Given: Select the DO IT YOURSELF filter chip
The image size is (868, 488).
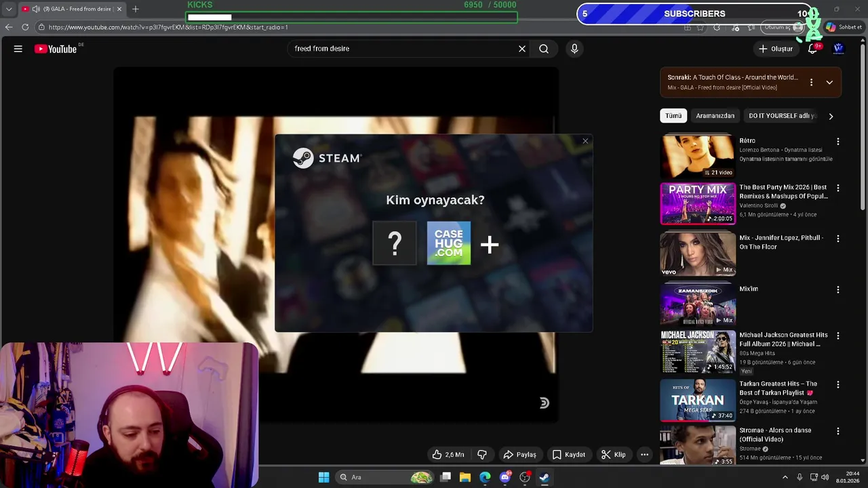Looking at the screenshot, I should [782, 116].
